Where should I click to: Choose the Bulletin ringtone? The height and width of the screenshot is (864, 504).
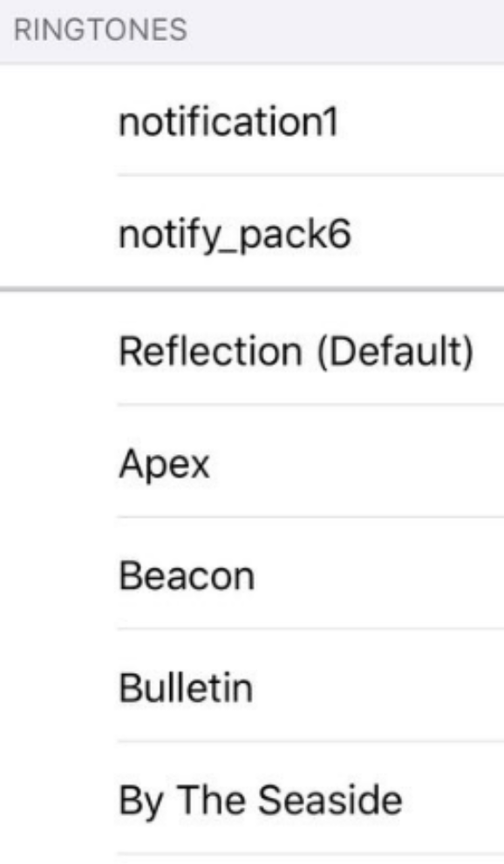[252, 686]
